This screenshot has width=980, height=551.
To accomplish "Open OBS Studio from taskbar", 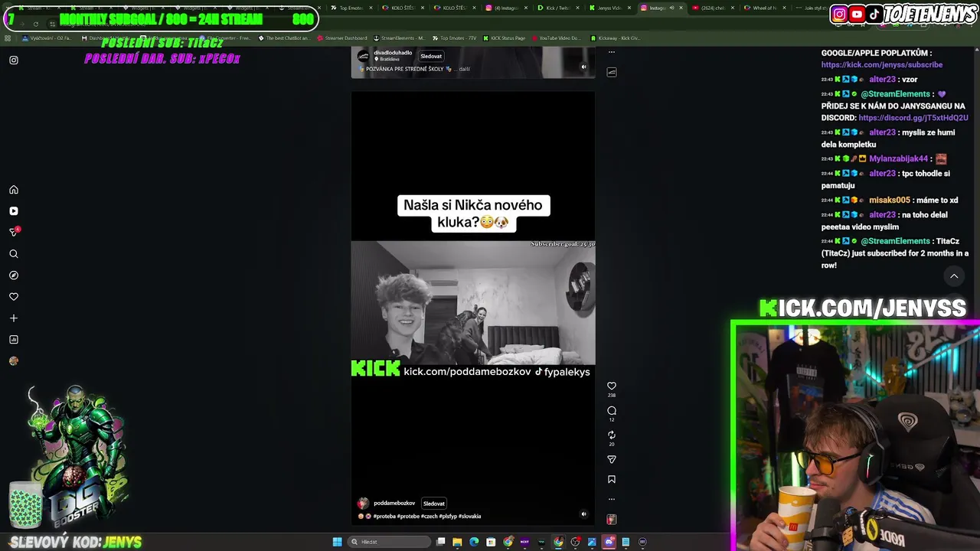I will (576, 542).
